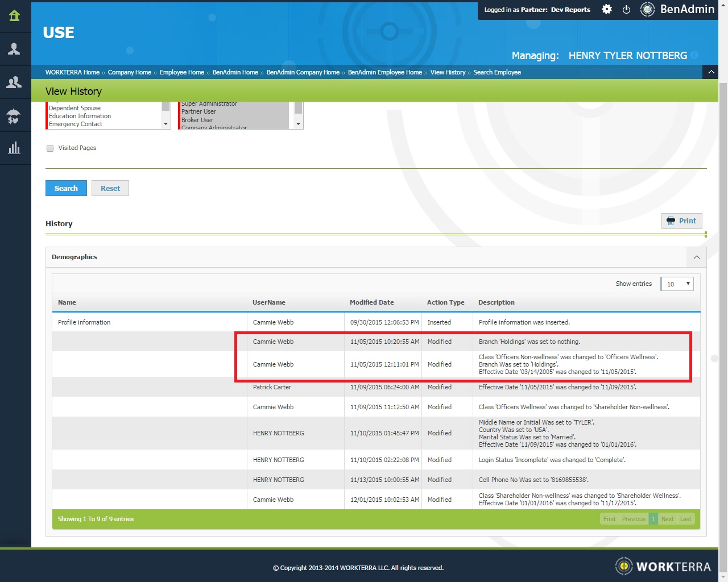The width and height of the screenshot is (728, 582).
Task: Click the power logout icon
Action: 626,10
